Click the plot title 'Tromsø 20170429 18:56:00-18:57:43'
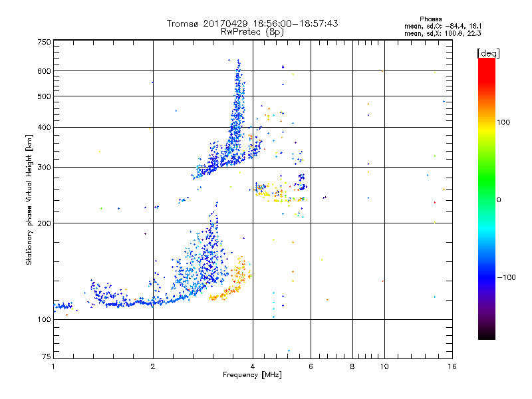 pos(252,23)
